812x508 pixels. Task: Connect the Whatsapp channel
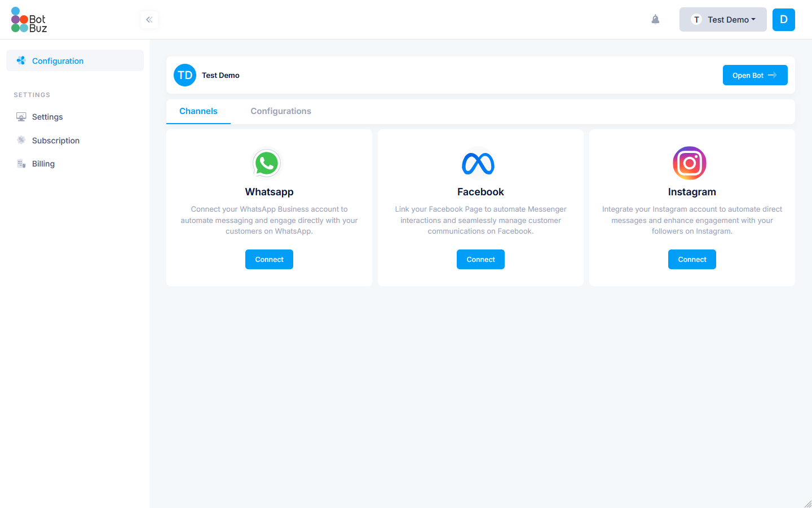click(x=270, y=259)
